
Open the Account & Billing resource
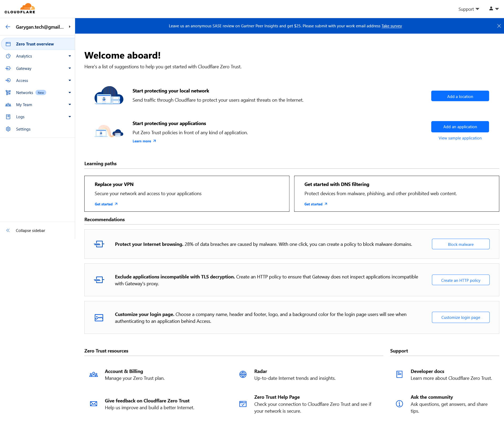click(124, 371)
